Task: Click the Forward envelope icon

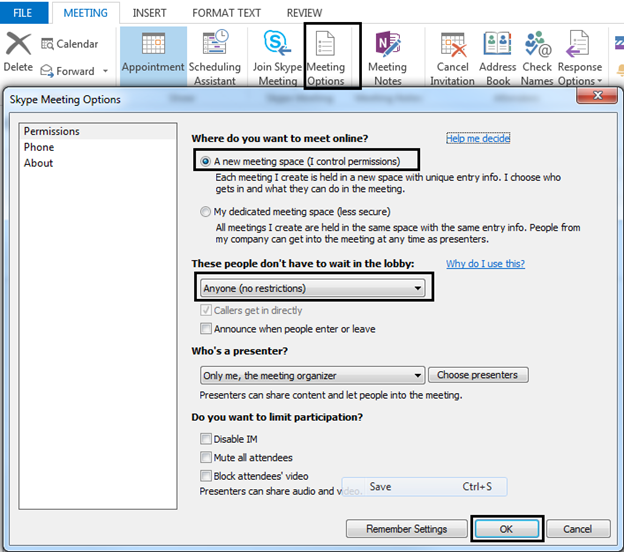Action: 47,71
